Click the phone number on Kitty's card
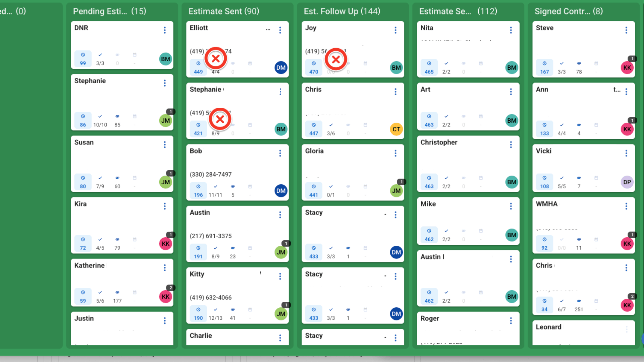This screenshot has height=362, width=644. point(211,298)
